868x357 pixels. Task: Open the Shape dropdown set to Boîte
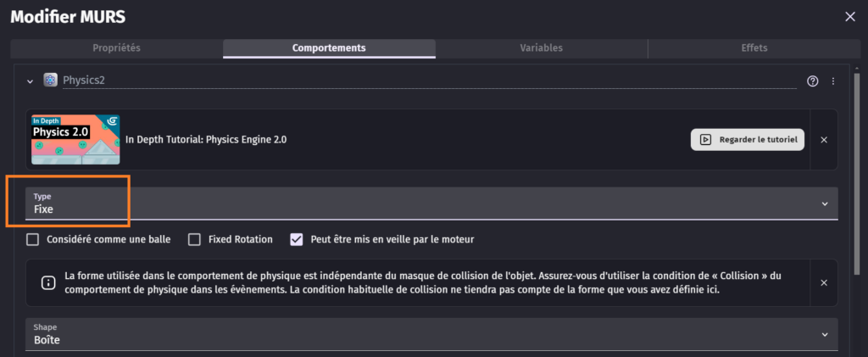pyautogui.click(x=431, y=334)
